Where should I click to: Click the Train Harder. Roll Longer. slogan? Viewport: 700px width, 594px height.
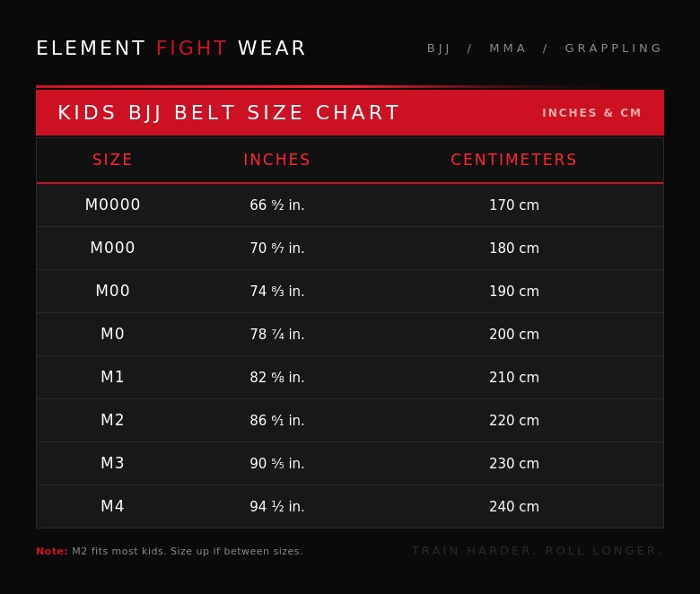(x=537, y=551)
